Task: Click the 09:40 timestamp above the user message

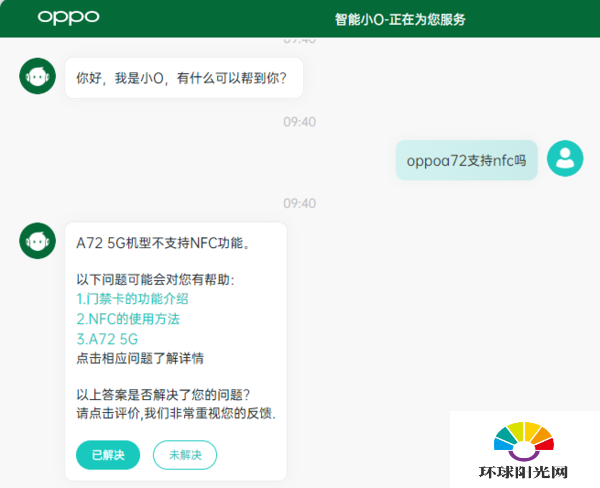Action: coord(300,122)
